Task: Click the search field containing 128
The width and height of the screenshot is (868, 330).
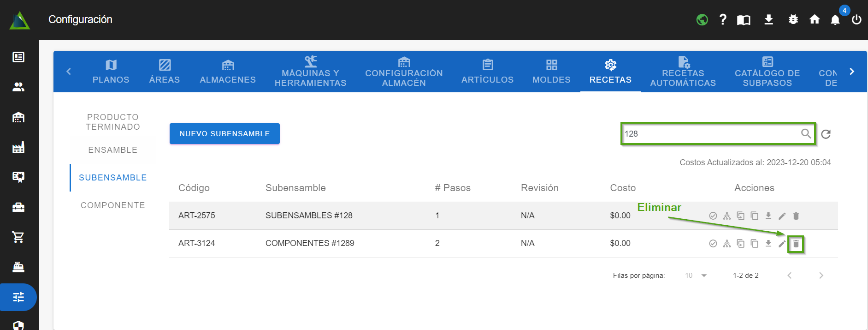Action: click(x=710, y=134)
